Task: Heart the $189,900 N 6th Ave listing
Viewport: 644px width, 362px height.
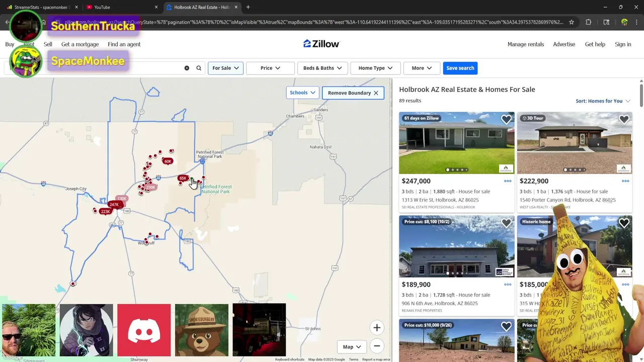Action: 506,223
